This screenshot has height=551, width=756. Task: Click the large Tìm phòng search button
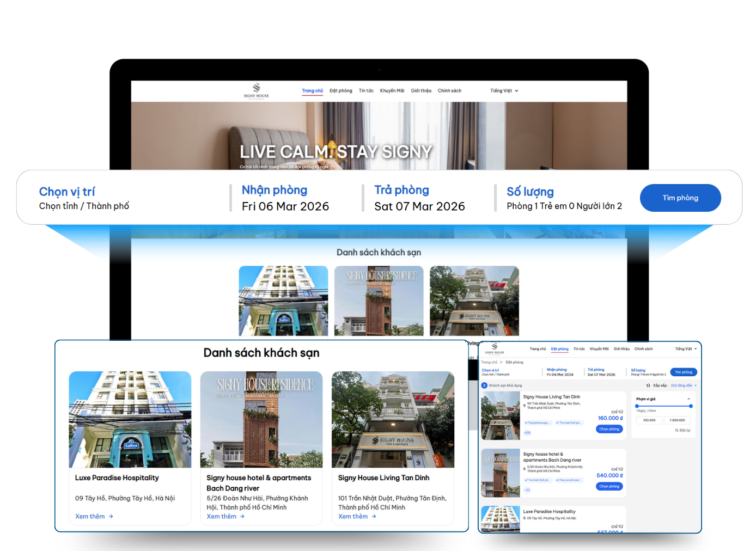[680, 198]
